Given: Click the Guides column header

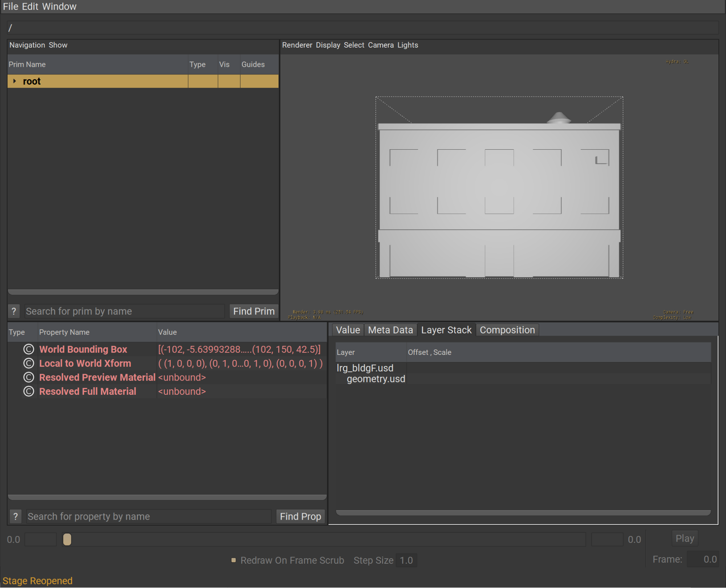Looking at the screenshot, I should pyautogui.click(x=259, y=64).
